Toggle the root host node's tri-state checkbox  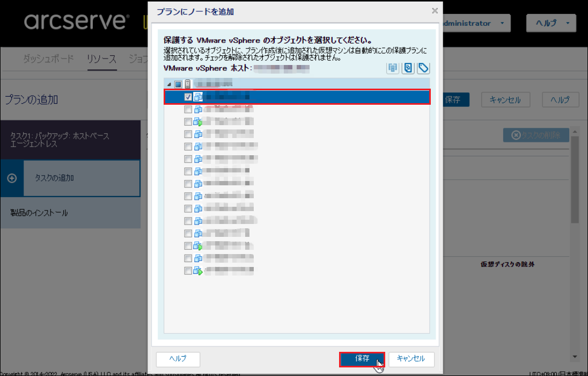pos(178,84)
